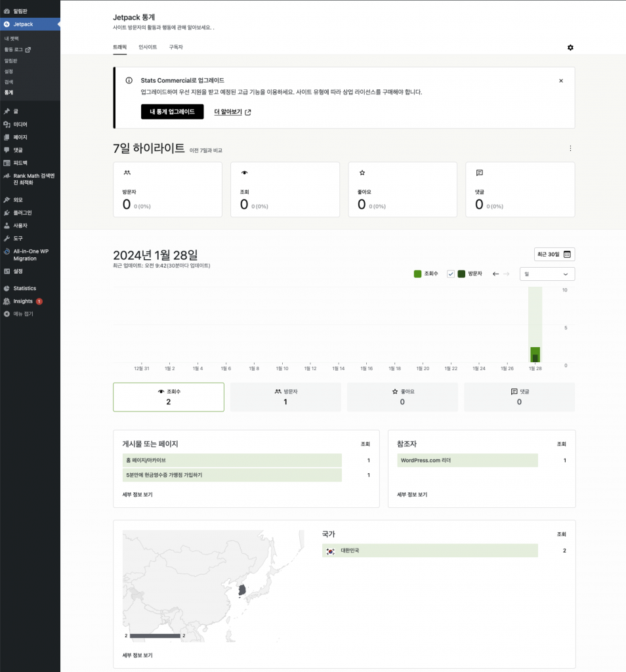
Task: Open All-in-One WP Migration sidebar item
Action: coord(30,255)
